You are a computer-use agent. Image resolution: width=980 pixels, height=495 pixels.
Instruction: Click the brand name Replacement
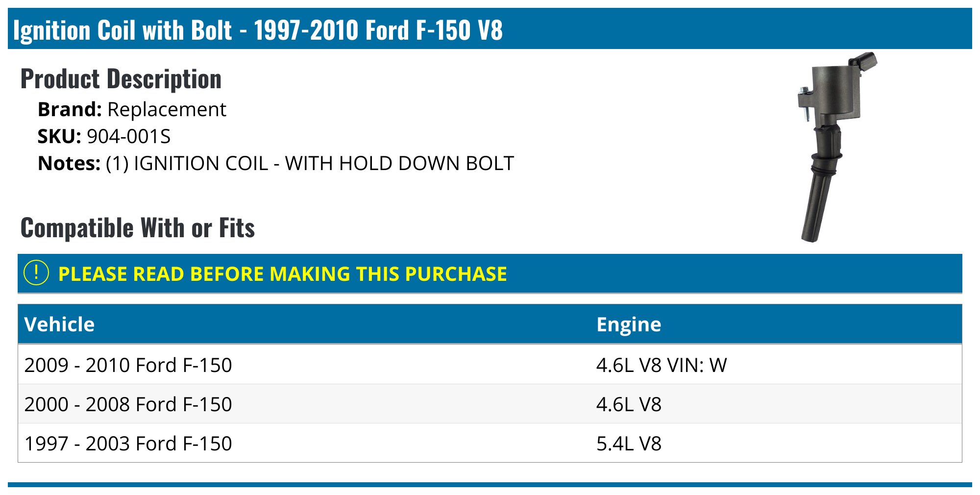[167, 109]
